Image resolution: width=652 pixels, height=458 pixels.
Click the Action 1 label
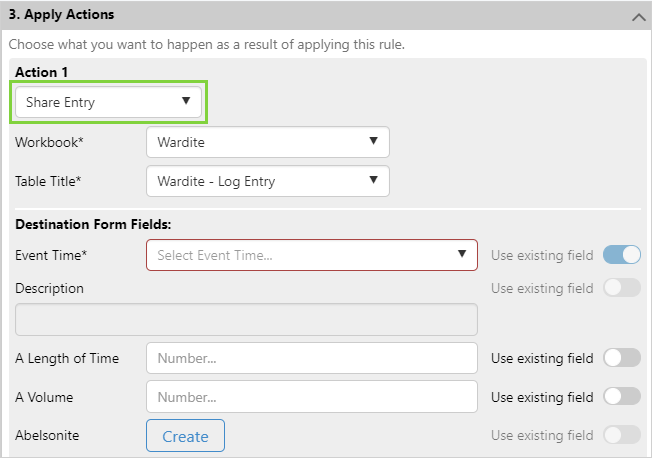coord(42,72)
